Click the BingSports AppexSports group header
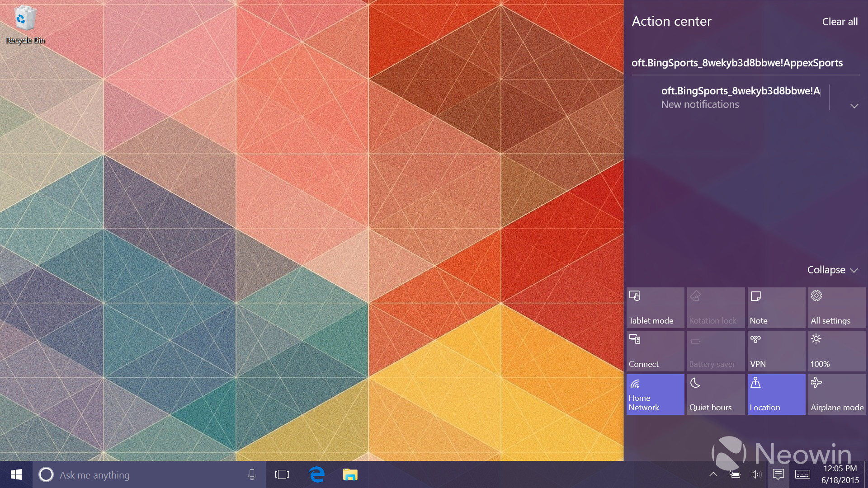 pyautogui.click(x=737, y=63)
